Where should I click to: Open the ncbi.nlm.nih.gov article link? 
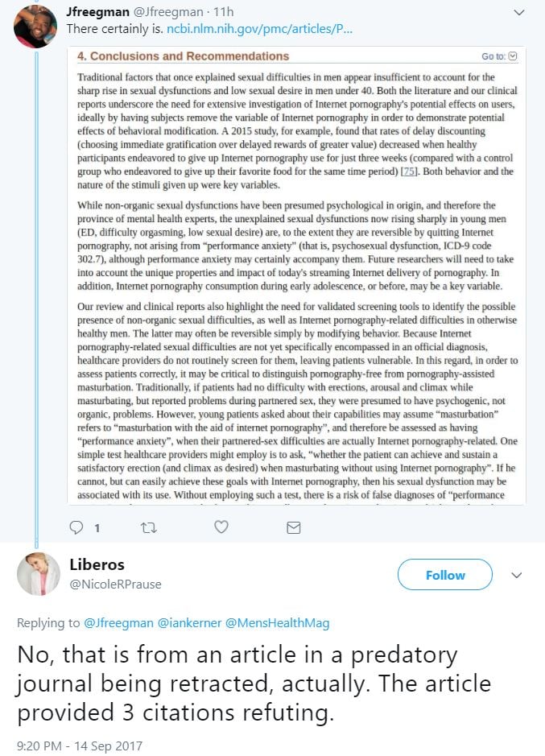pyautogui.click(x=258, y=29)
